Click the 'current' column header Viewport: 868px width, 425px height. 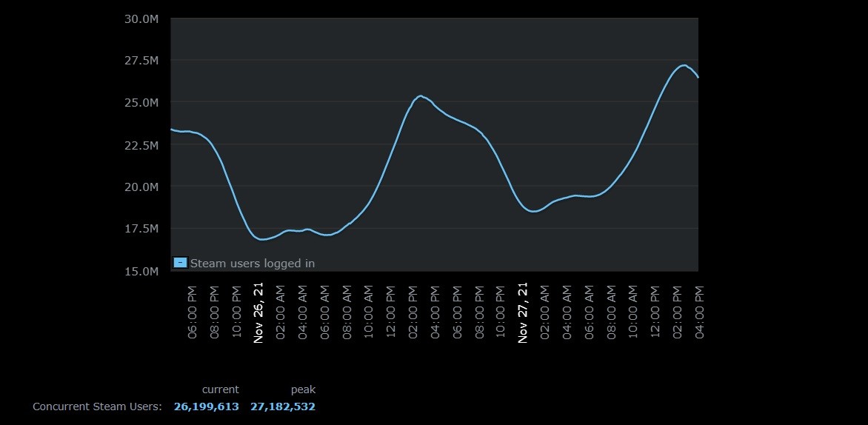(x=221, y=389)
